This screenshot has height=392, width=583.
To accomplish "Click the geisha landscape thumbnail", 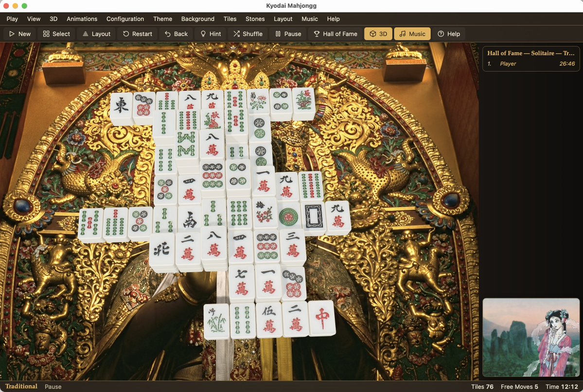I will [x=531, y=338].
